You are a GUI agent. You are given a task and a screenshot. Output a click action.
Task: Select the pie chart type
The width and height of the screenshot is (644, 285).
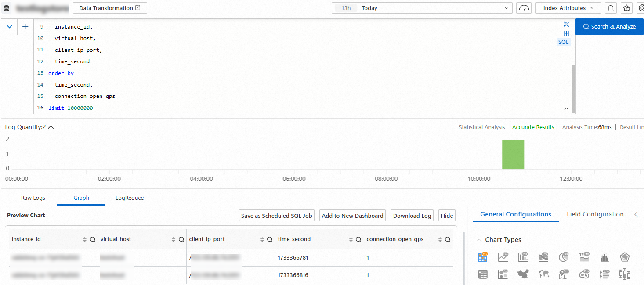coord(564,257)
